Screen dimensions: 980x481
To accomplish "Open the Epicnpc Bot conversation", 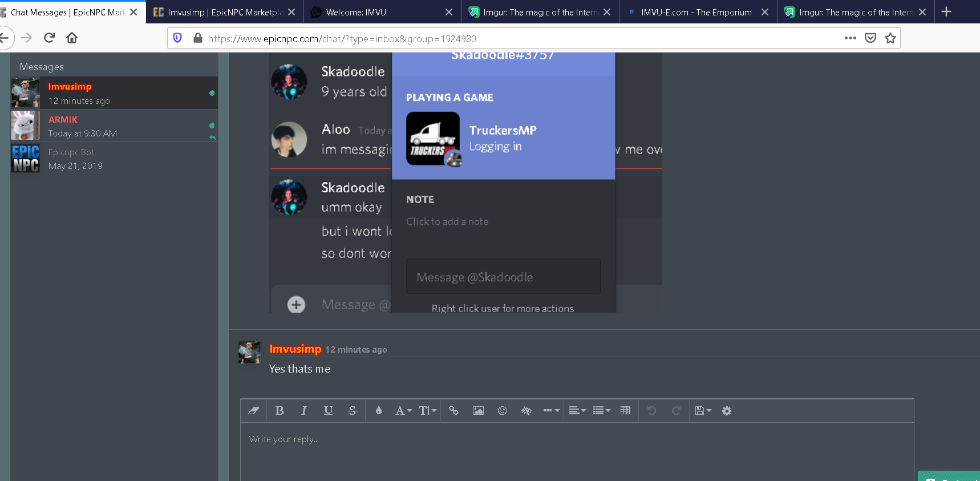I will [x=114, y=159].
